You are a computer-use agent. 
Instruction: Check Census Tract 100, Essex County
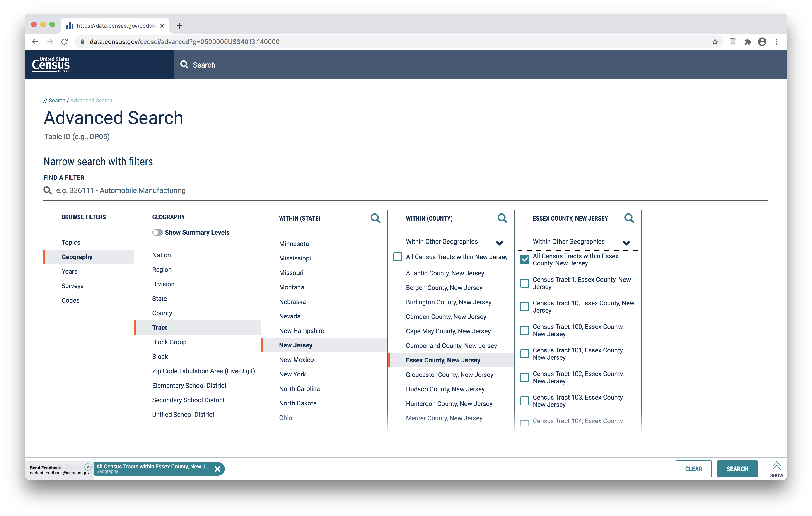525,330
